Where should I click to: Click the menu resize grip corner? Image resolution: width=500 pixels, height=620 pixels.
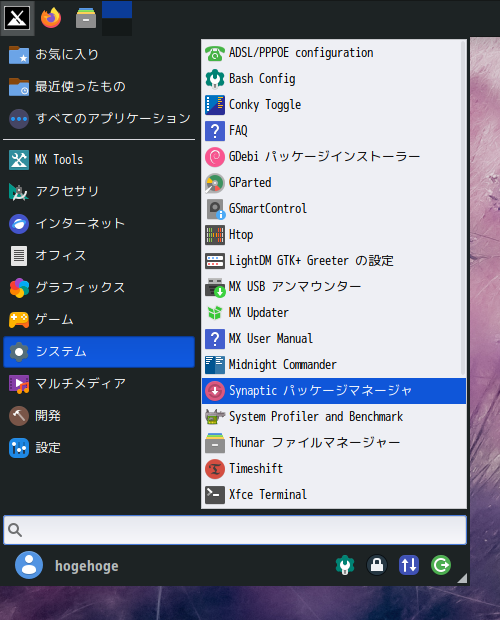click(x=462, y=578)
